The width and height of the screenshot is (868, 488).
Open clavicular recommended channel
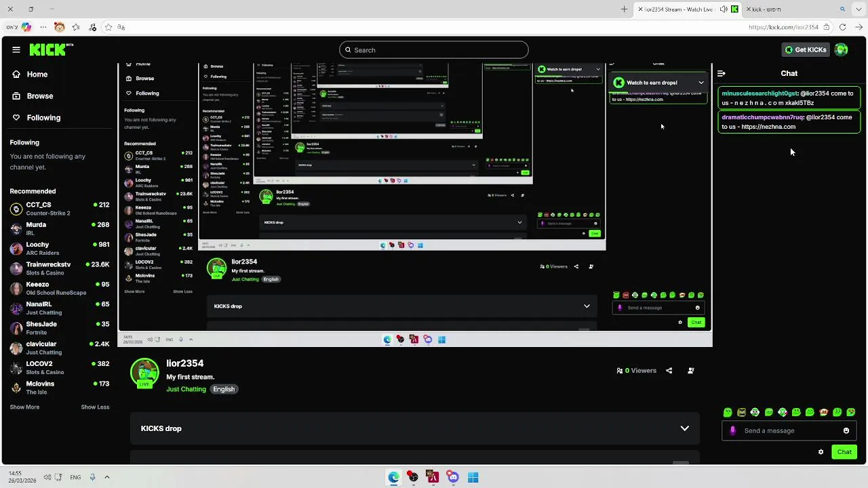coord(60,348)
